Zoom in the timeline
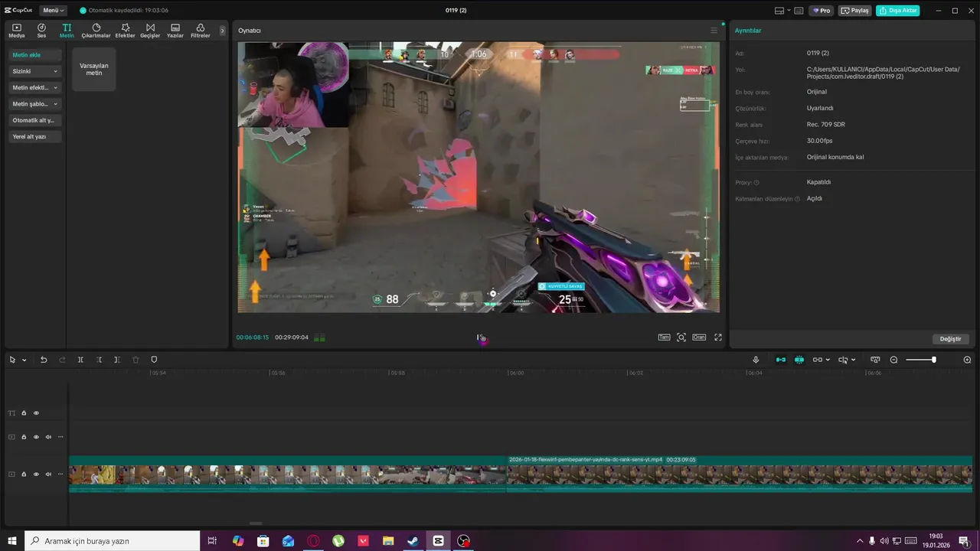This screenshot has width=980, height=551. coord(967,360)
